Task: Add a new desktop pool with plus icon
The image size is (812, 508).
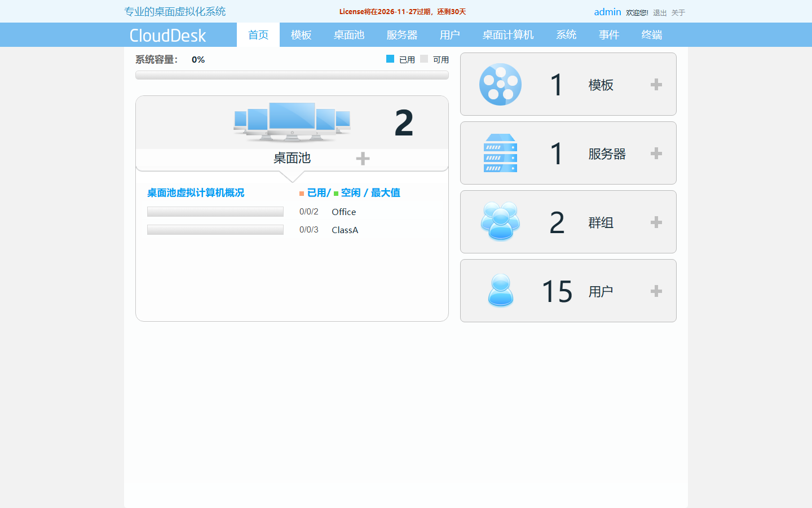Action: pyautogui.click(x=363, y=159)
